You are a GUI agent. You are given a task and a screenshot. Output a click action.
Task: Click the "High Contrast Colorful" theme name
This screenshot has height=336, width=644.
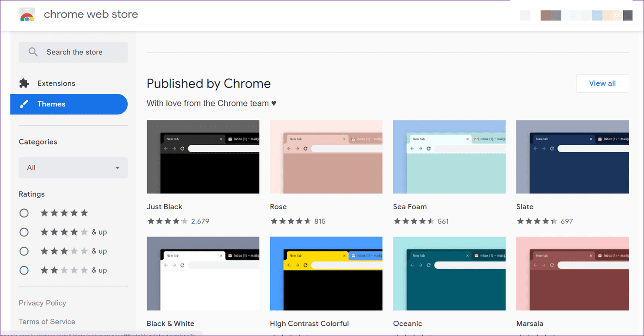310,324
